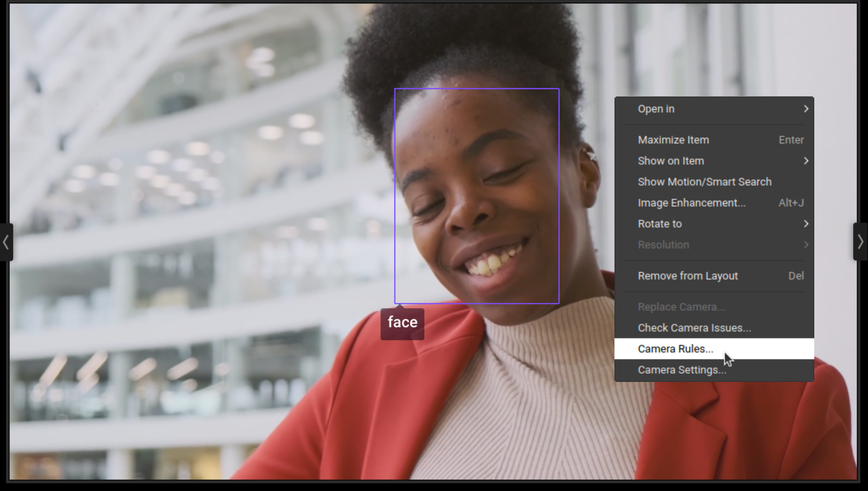Open the 'Open in' submenu

point(656,109)
